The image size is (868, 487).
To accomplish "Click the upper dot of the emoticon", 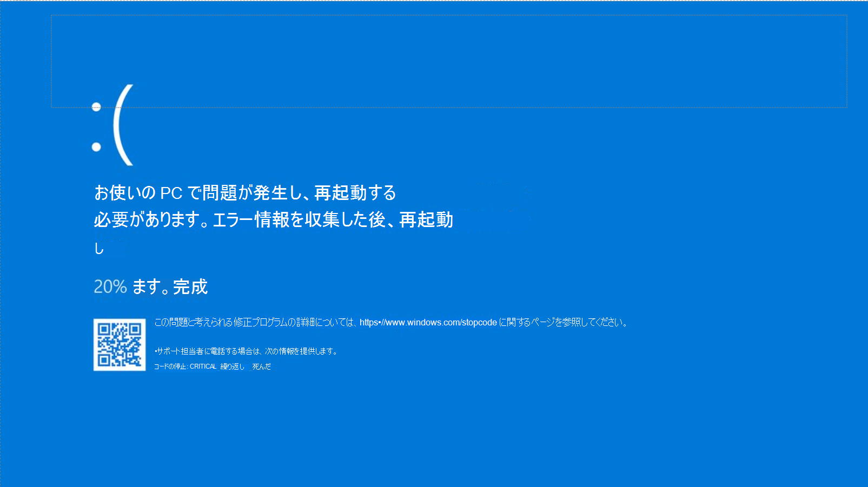I will pos(96,107).
